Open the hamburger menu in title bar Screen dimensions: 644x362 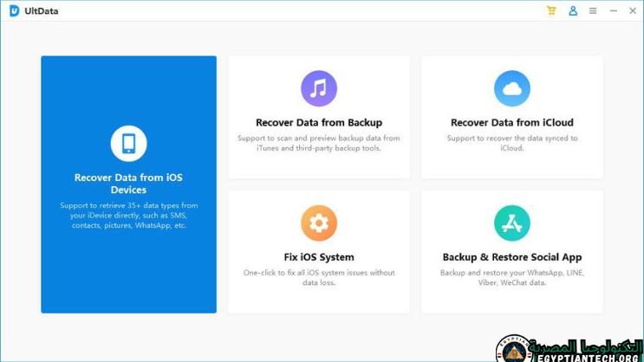593,11
